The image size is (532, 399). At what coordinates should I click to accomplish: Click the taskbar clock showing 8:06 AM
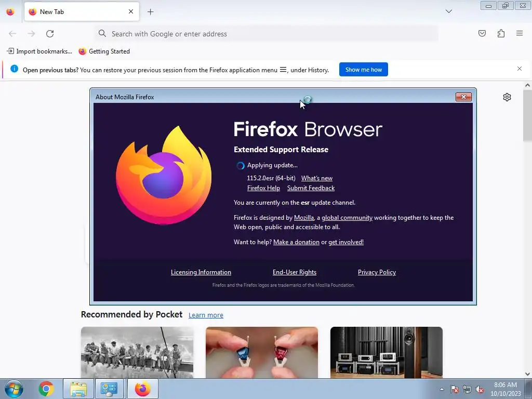coord(505,389)
